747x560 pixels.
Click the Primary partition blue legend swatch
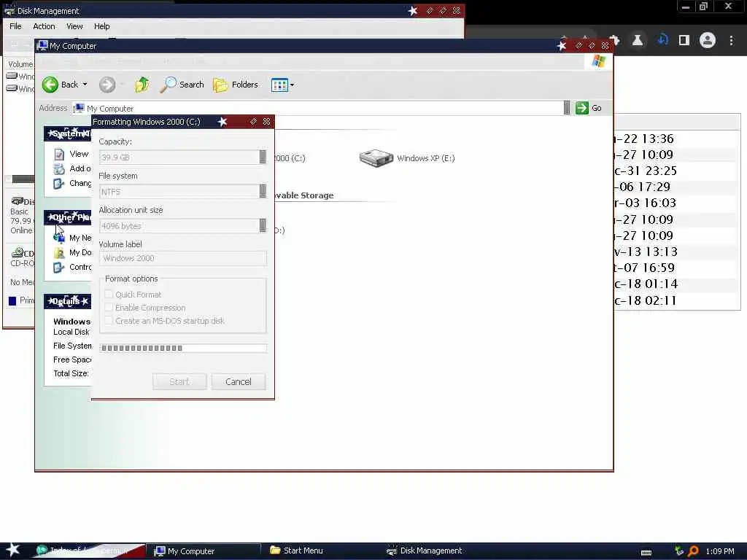click(x=12, y=301)
